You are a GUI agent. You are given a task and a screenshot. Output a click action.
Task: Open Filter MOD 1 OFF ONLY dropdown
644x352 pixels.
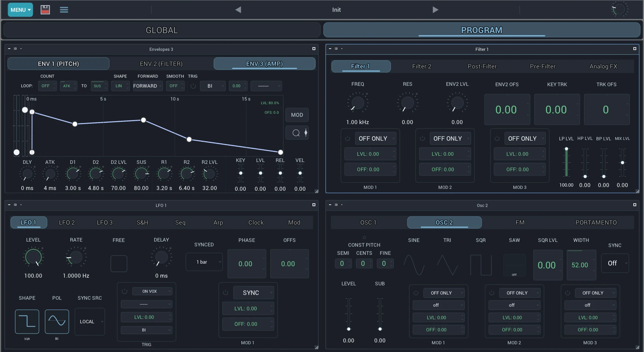tap(375, 138)
